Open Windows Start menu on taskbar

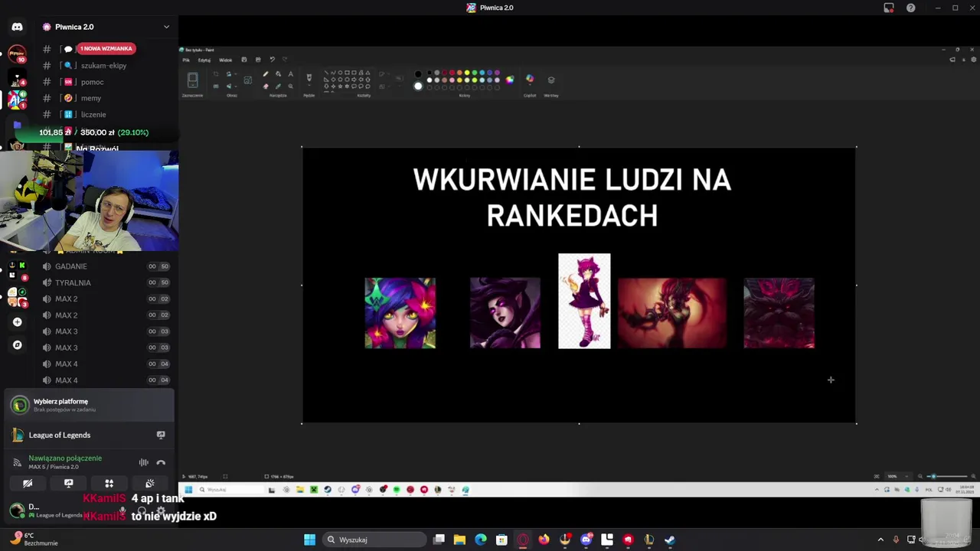click(309, 540)
